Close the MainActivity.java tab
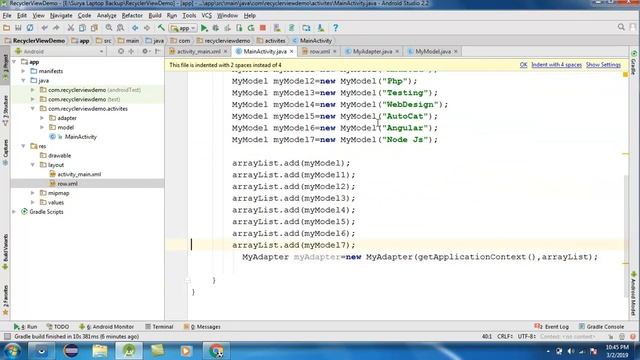 point(291,51)
